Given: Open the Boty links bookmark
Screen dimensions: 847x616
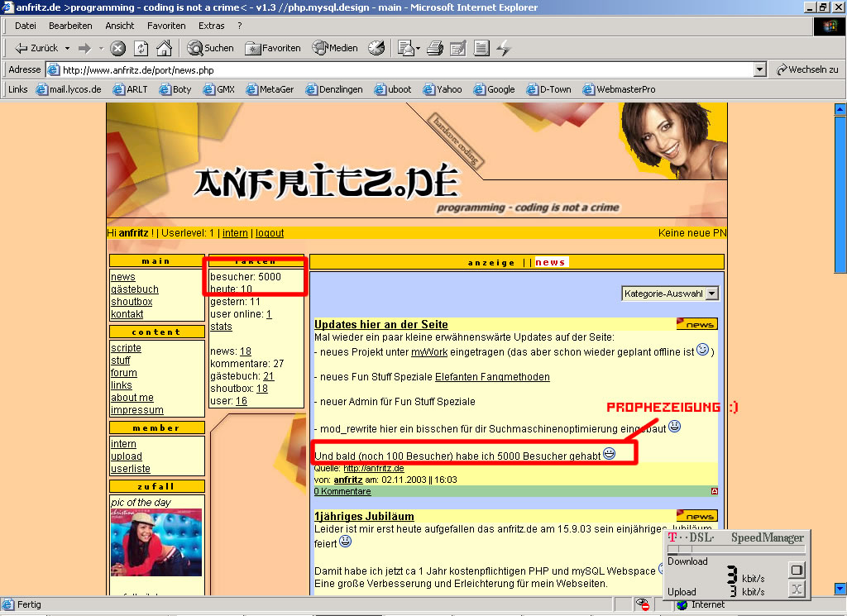Looking at the screenshot, I should pos(175,89).
